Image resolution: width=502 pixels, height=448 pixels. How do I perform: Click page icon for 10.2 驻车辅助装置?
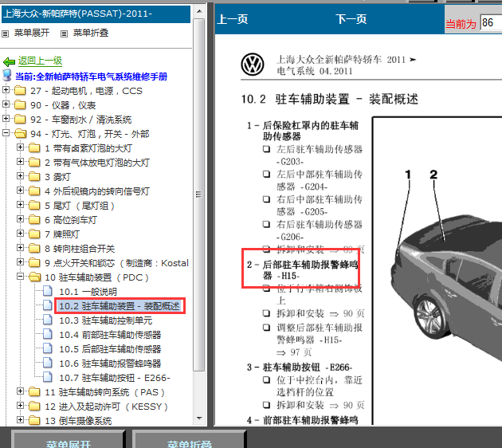coord(48,305)
